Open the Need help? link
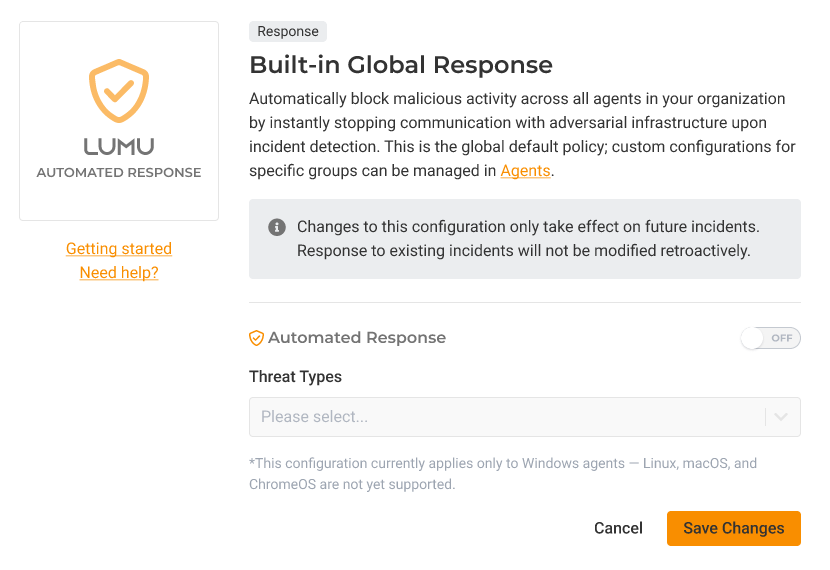The image size is (830, 570). pyautogui.click(x=119, y=272)
